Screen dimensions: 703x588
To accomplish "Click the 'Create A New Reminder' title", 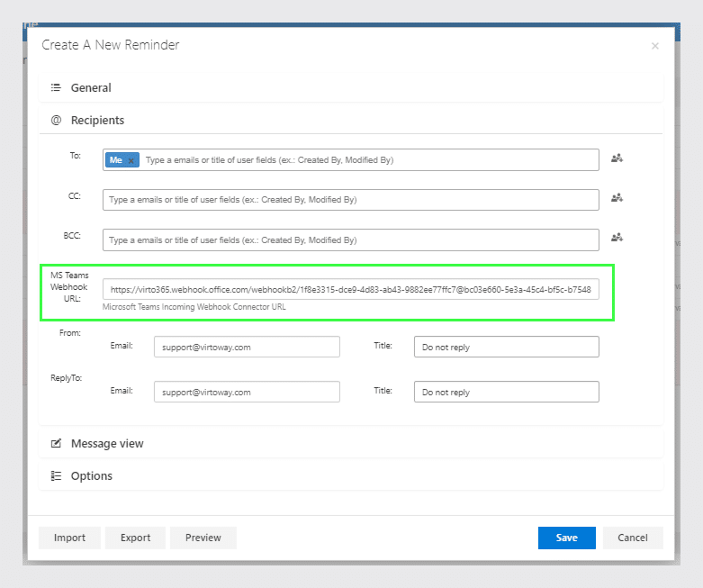I will [111, 45].
